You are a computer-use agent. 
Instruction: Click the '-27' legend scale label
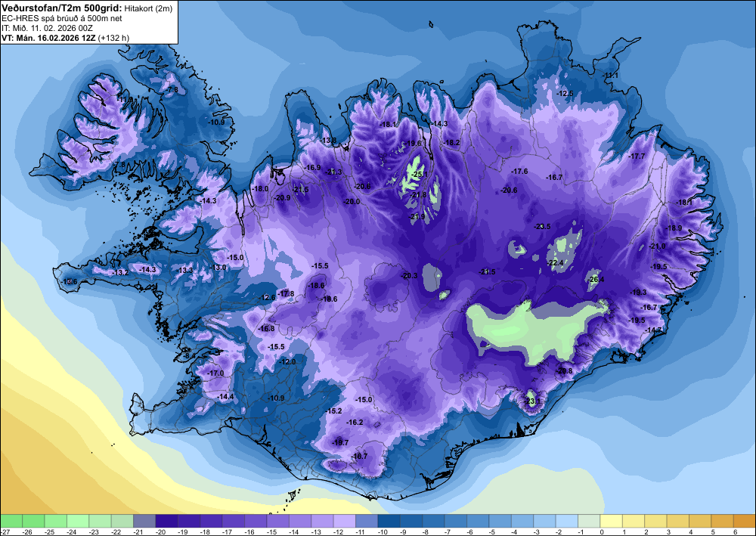pos(5,532)
